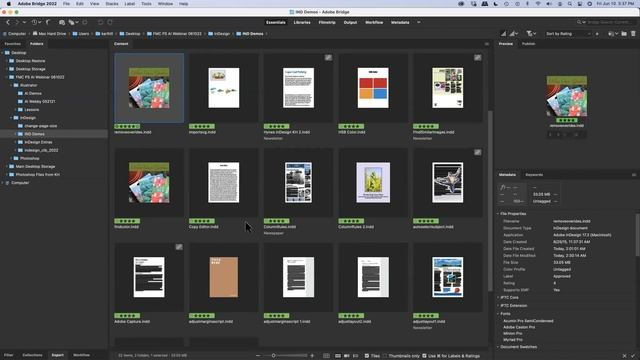Open the Sort by Rating dropdown

[x=568, y=34]
